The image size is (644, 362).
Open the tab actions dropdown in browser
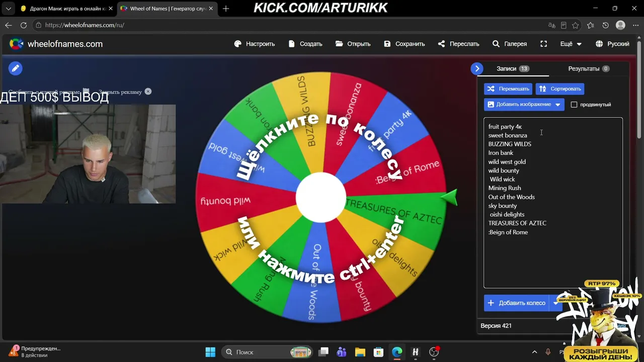tap(8, 9)
